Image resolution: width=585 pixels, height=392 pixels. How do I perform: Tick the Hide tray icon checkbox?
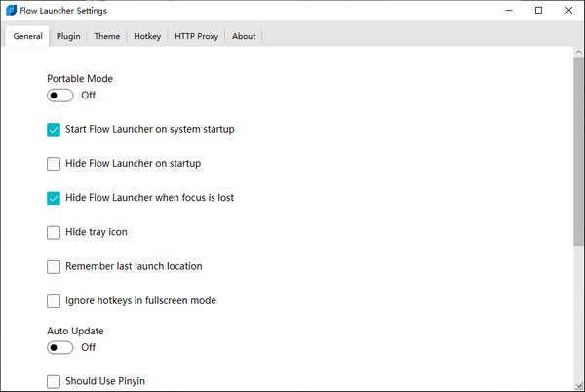(54, 232)
